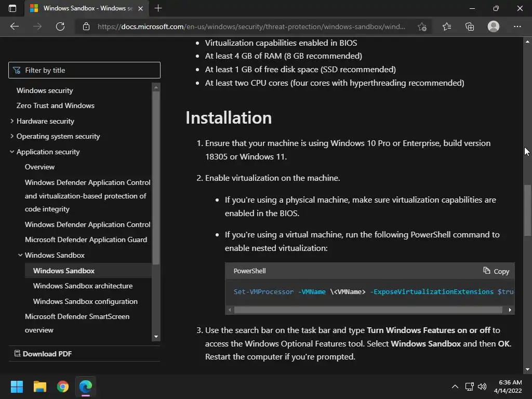Copy the PowerShell command

tap(496, 271)
